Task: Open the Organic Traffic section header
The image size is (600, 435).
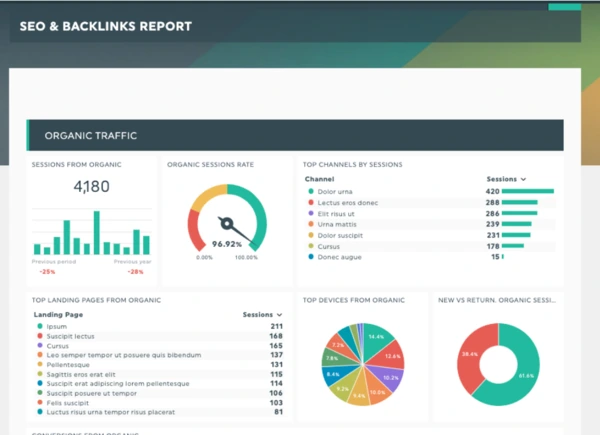Action: coord(91,135)
